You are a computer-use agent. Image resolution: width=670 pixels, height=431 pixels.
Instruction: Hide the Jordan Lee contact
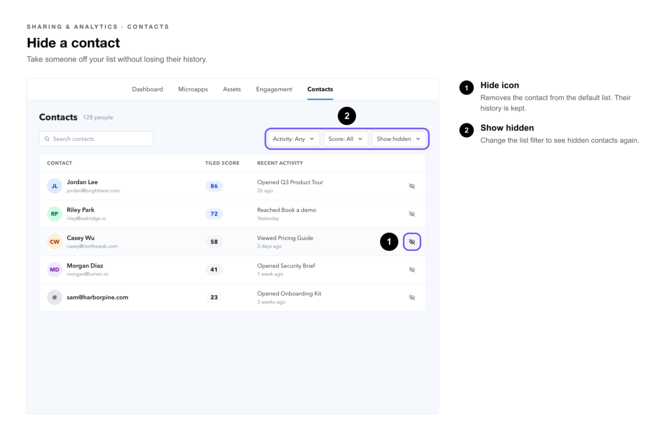point(412,186)
